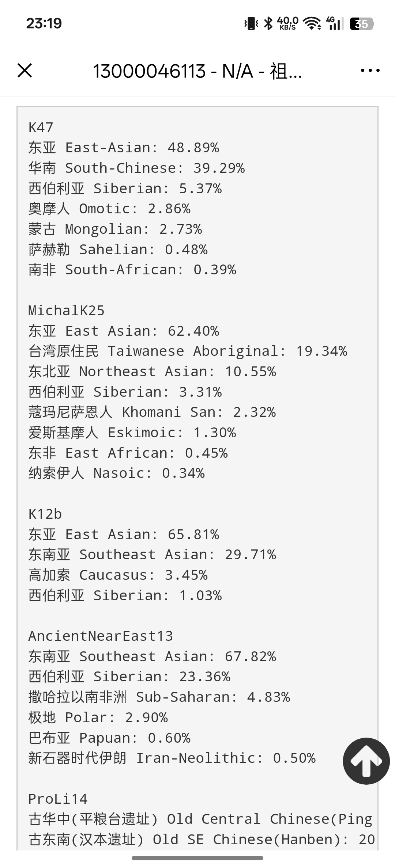Tap the AncientNearEast13 section heading
Viewport: 395px width, 868px height.
point(101,636)
